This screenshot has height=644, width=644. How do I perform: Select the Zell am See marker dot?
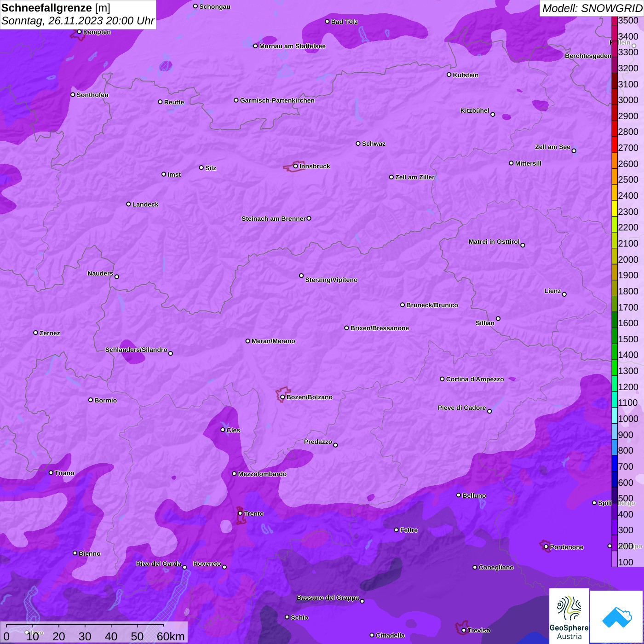coord(574,151)
